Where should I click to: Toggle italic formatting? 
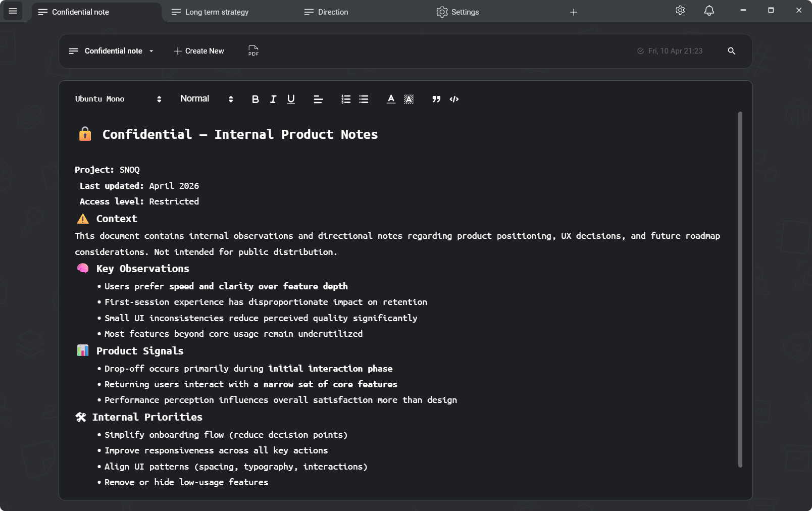pos(273,99)
